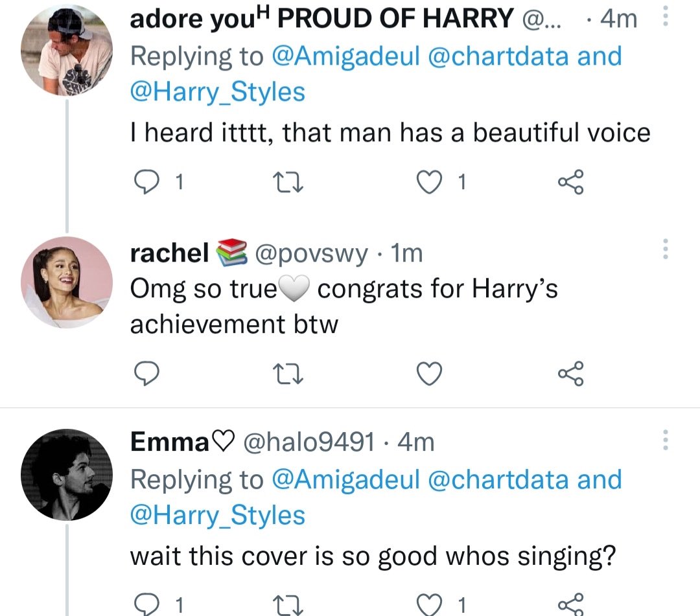The height and width of the screenshot is (616, 700).
Task: Open @Amigadeul link in adore you's reply
Action: click(346, 56)
